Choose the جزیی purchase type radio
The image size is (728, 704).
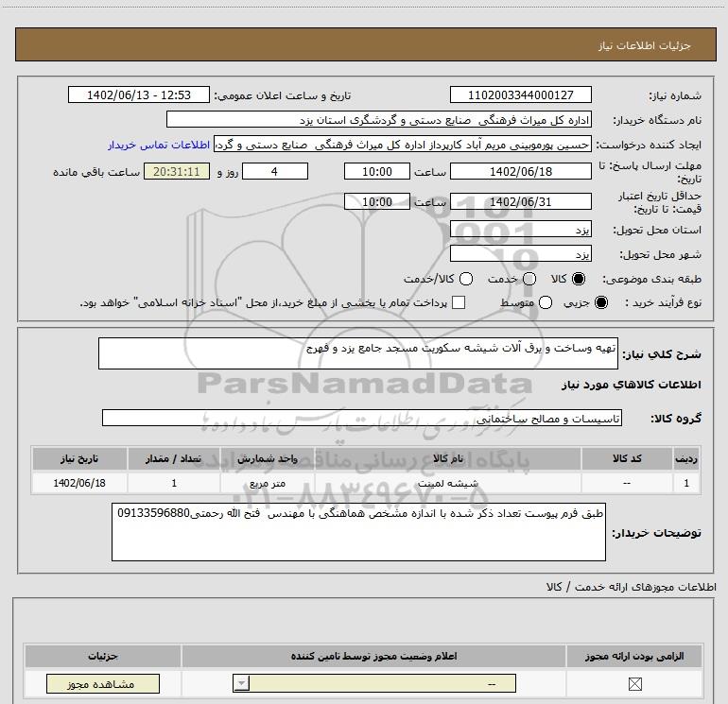(601, 302)
